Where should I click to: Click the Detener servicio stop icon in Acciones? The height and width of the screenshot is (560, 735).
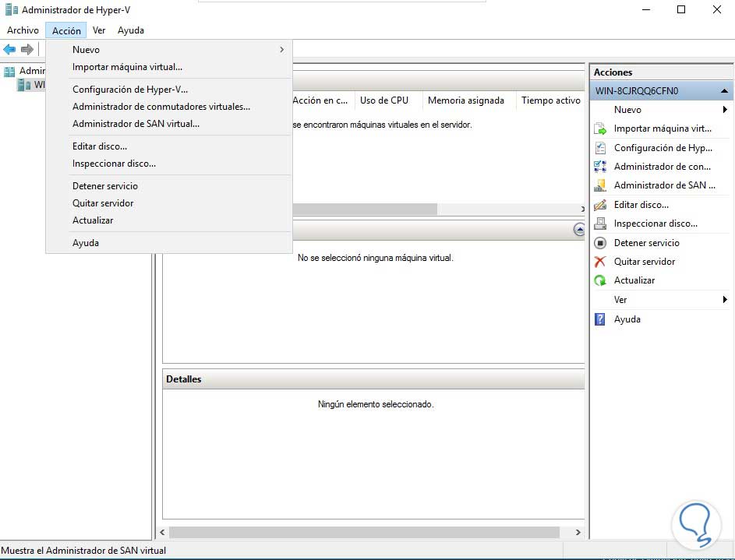coord(600,242)
